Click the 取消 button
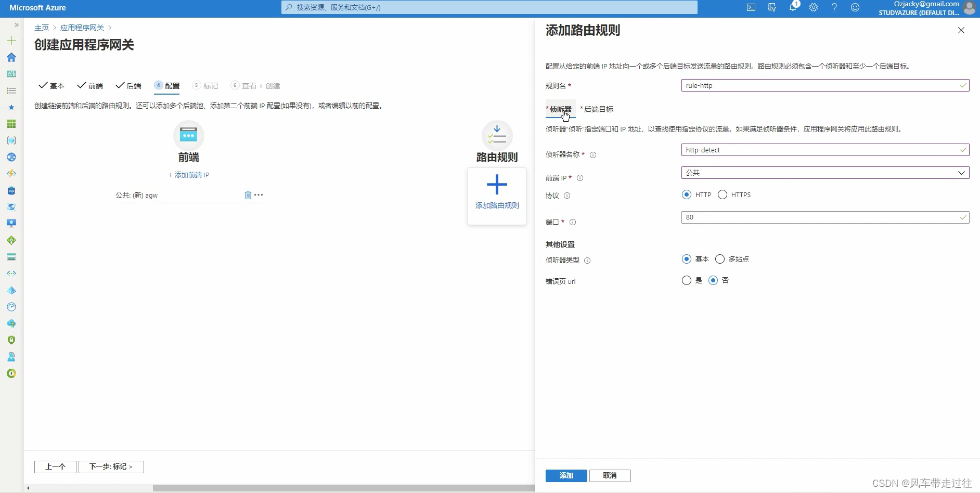 click(610, 476)
